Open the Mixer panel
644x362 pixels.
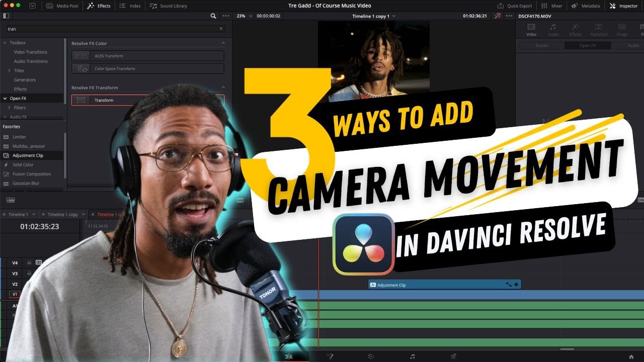[x=552, y=6]
